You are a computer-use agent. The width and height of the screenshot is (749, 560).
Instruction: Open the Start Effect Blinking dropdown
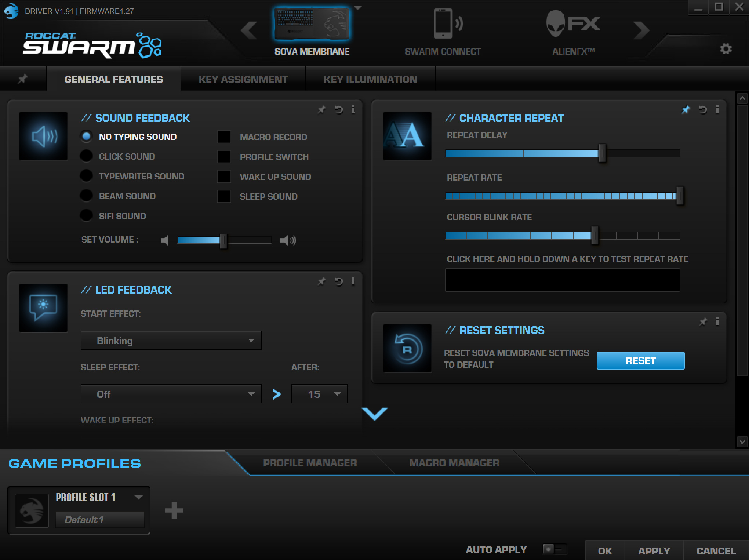coord(171,341)
